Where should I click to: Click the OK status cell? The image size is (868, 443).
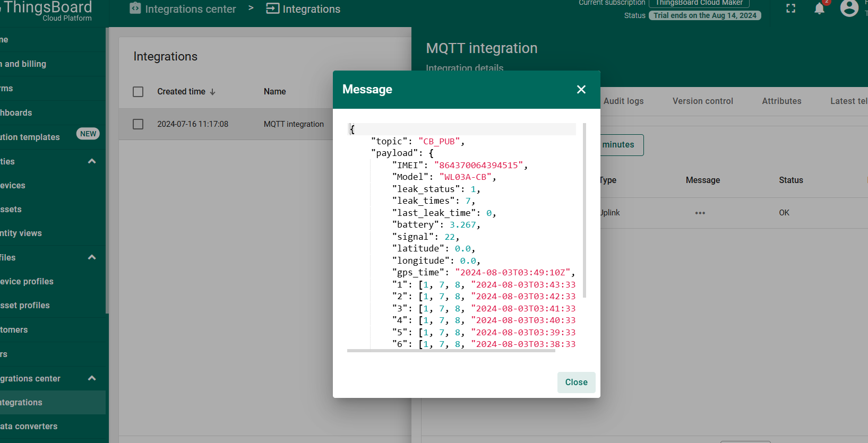784,213
